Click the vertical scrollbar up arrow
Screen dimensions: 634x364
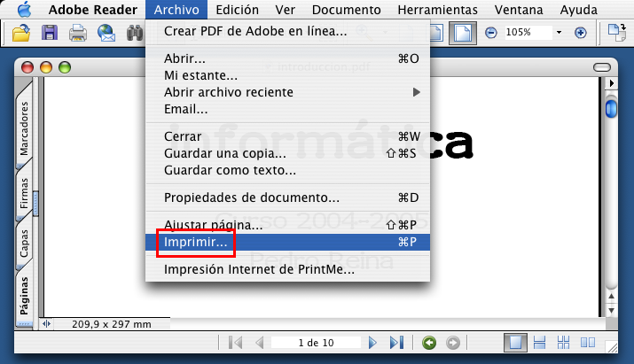pos(611,296)
